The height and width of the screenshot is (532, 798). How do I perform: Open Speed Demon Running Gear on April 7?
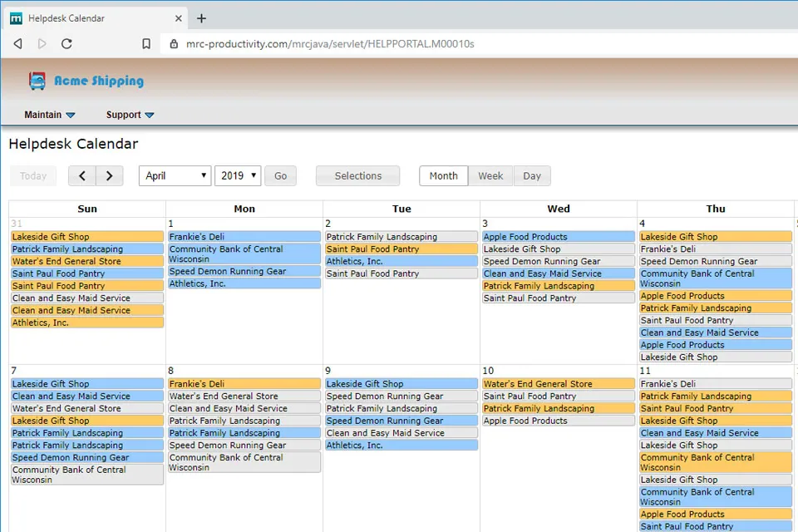point(87,457)
